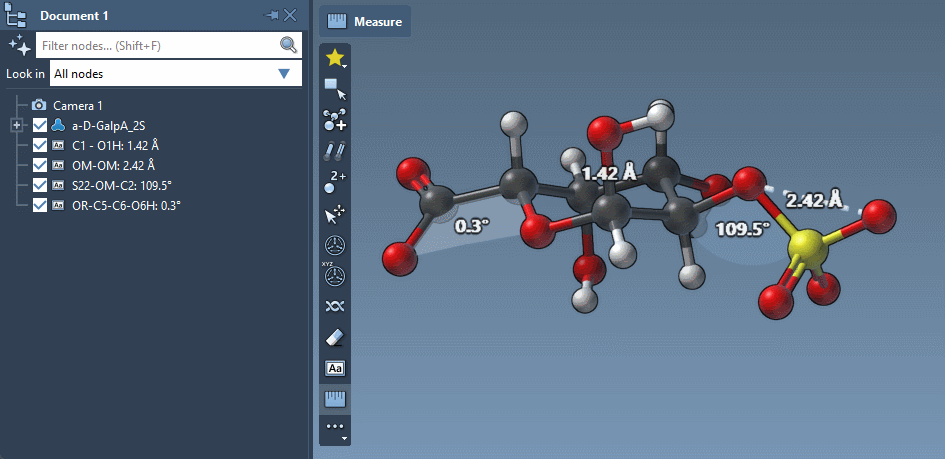Screen dimensions: 945x459
Task: Open the favorites star tool menu
Action: [x=335, y=59]
